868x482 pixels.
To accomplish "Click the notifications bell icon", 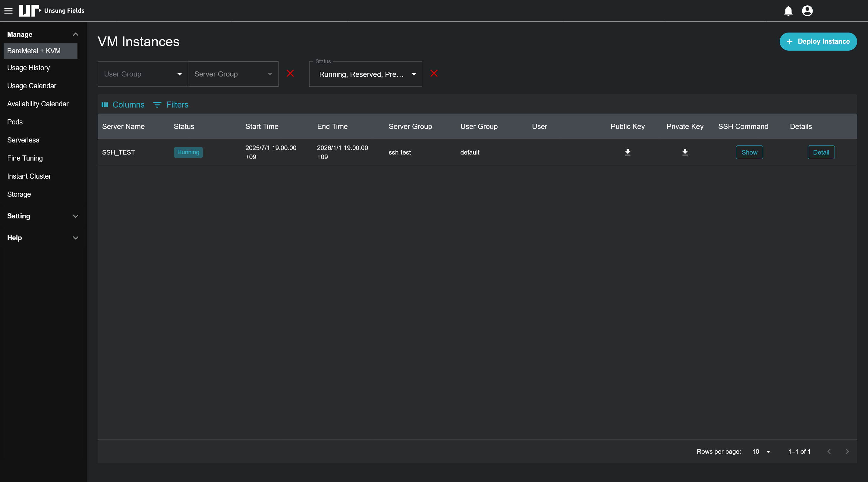I will (x=788, y=11).
